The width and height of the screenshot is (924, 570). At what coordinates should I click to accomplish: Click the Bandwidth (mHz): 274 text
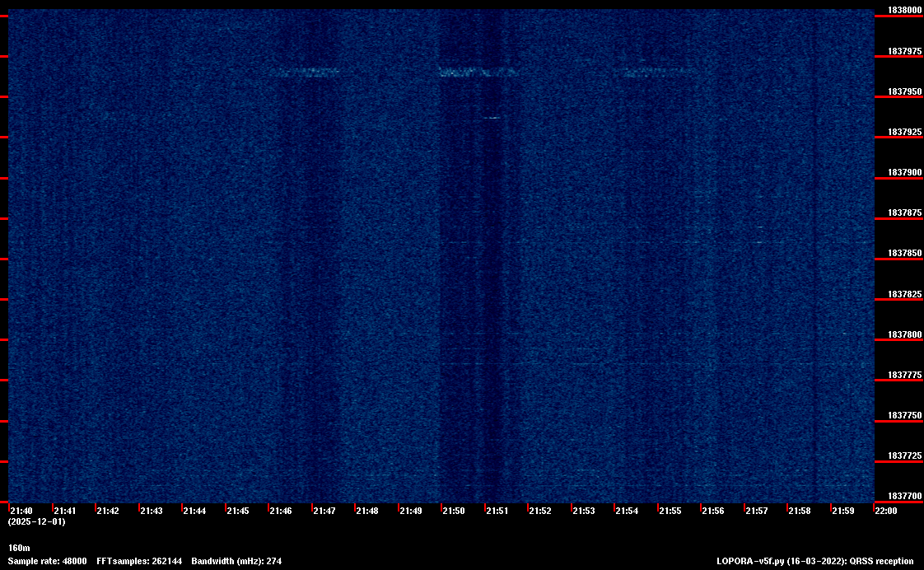tap(236, 561)
